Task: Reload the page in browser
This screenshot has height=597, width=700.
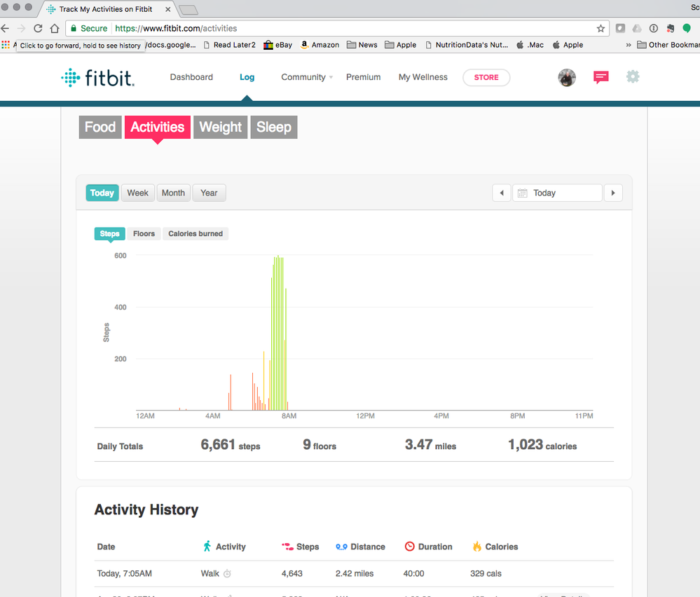Action: point(38,29)
